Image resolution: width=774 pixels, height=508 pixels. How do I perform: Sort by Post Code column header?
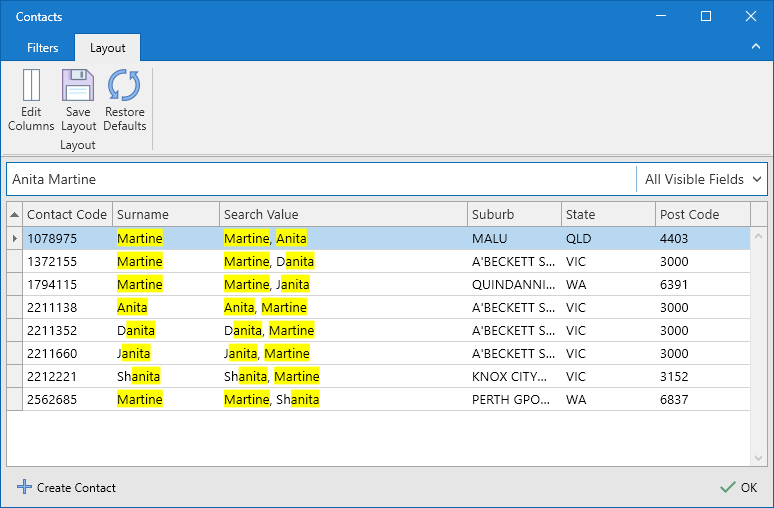click(702, 214)
